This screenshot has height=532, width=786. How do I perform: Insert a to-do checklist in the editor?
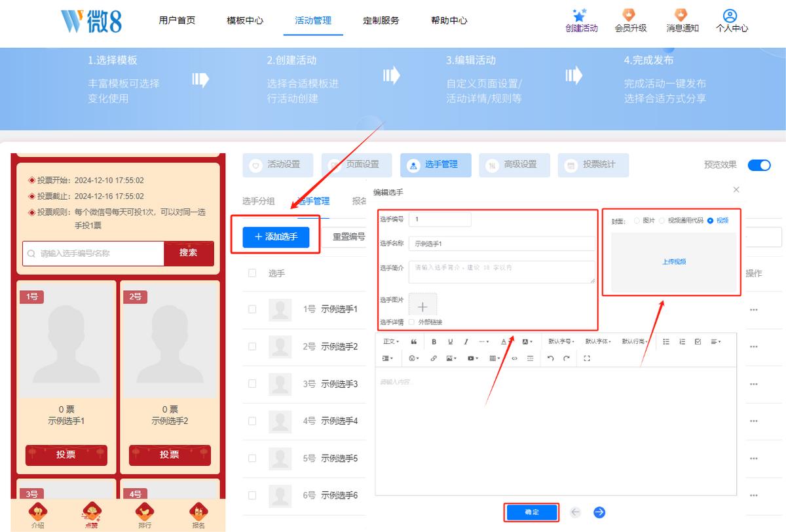pyautogui.click(x=698, y=341)
